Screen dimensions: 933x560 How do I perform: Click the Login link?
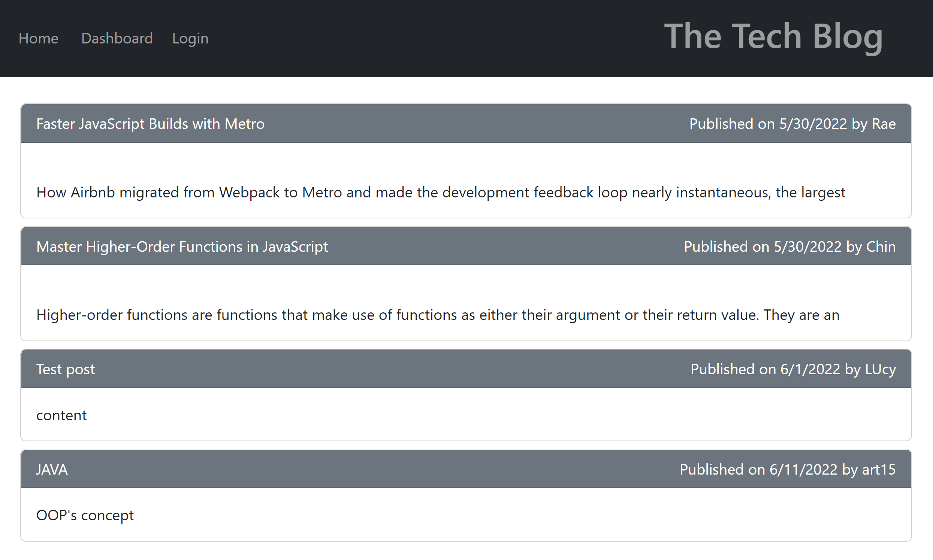190,38
